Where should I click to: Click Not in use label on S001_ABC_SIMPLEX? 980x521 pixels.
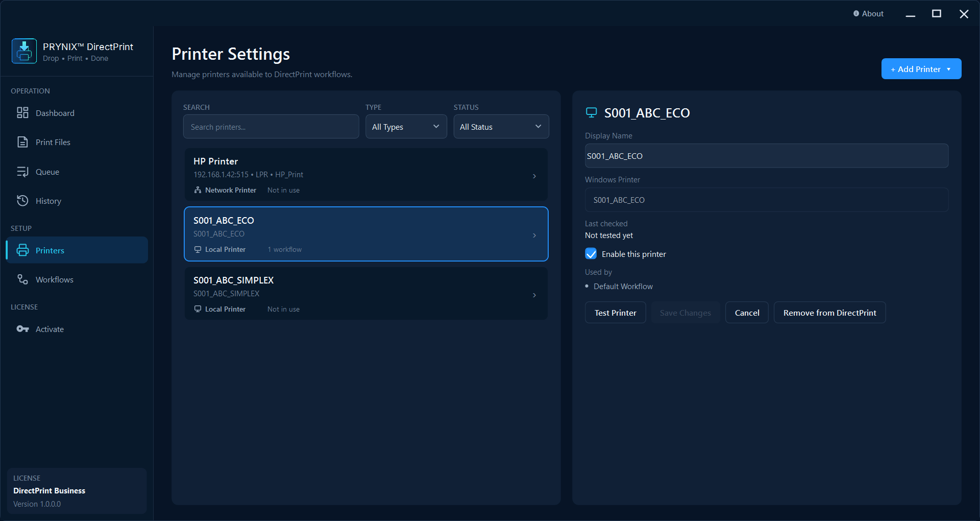coord(283,309)
